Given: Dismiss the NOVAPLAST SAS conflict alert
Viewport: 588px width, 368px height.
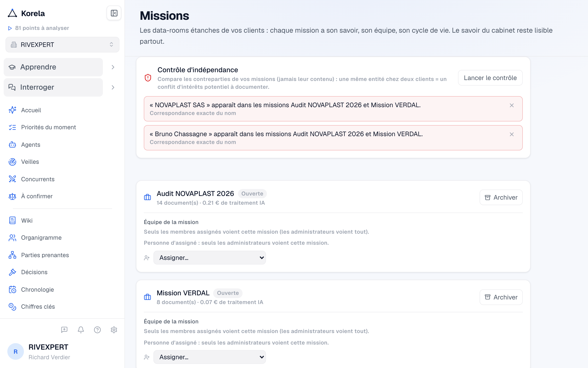Looking at the screenshot, I should (x=512, y=105).
